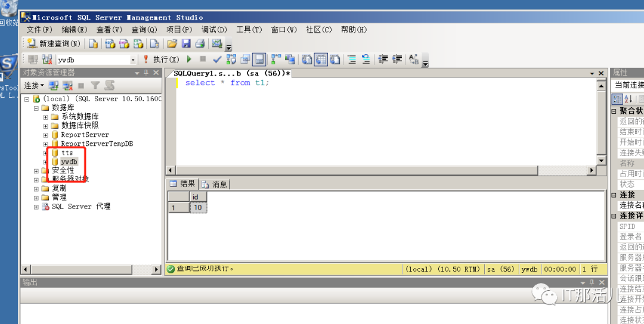Viewport: 644px width, 324px height.
Task: Click the id column header in results
Action: pos(198,197)
